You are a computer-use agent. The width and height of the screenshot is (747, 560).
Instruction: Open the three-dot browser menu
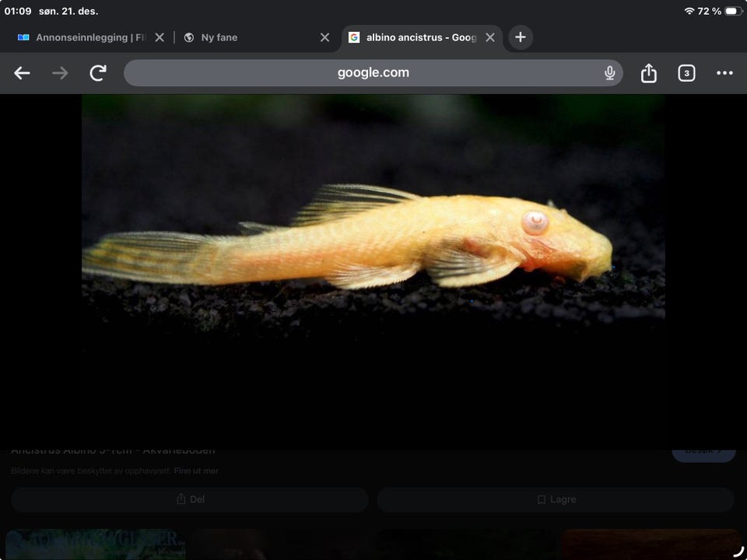(724, 73)
